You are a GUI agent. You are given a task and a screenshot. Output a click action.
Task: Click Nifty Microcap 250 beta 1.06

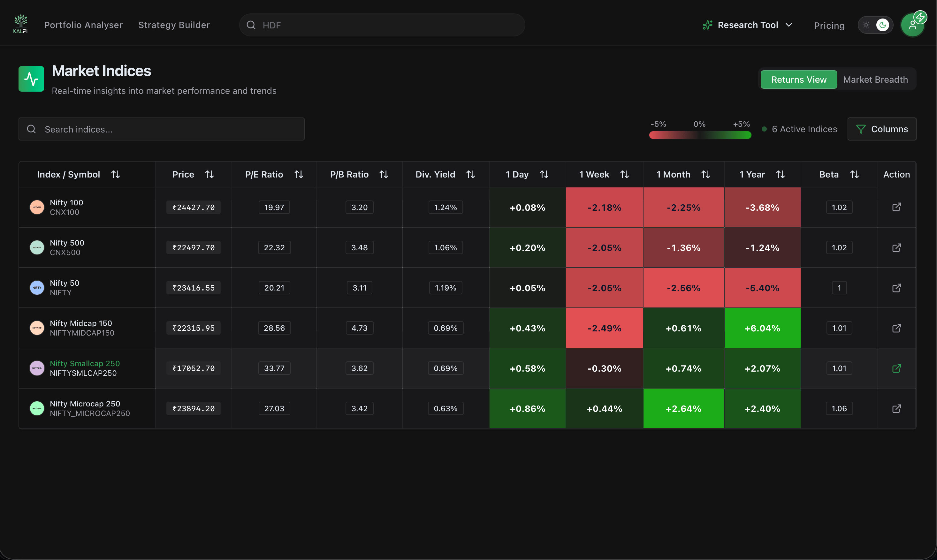839,409
